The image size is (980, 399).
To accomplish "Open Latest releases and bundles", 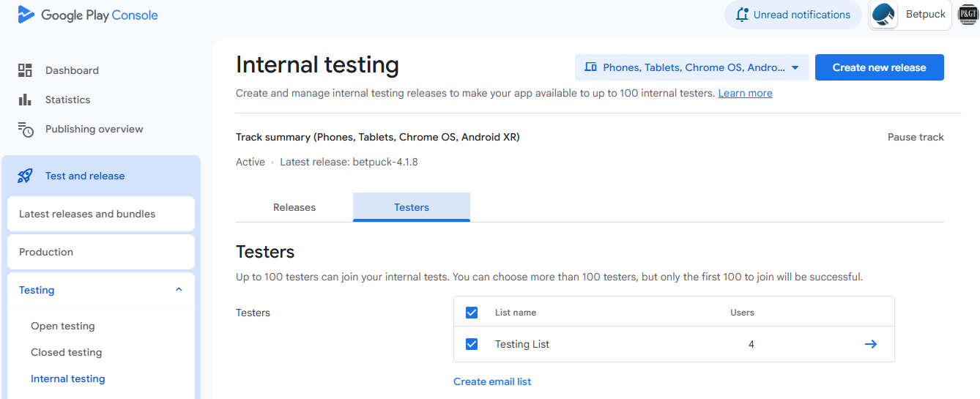I will [101, 214].
